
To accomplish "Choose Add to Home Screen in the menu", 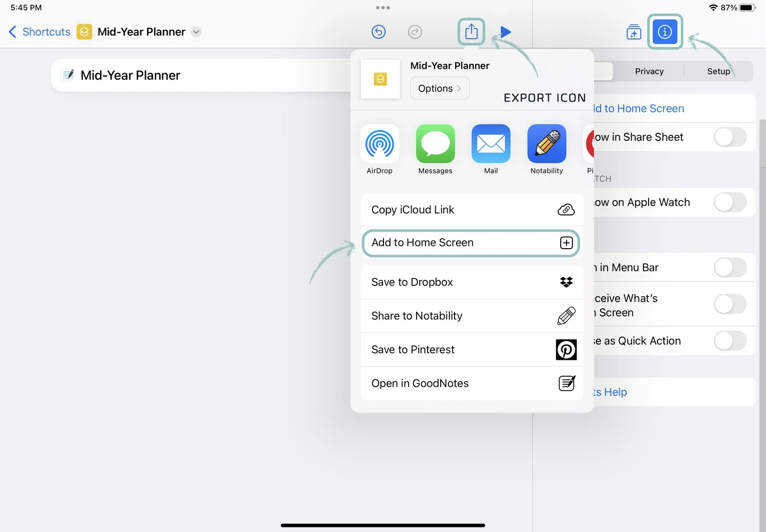I will coord(471,243).
